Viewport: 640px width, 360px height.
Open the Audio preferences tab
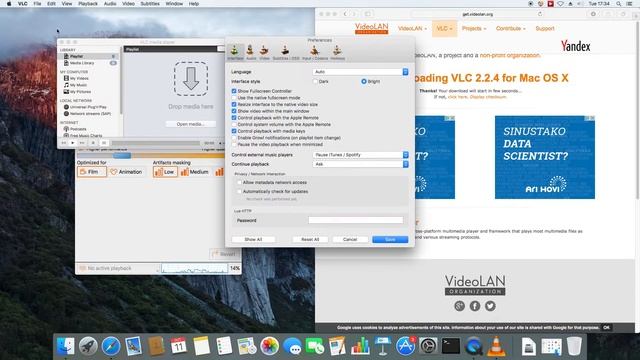click(x=251, y=53)
